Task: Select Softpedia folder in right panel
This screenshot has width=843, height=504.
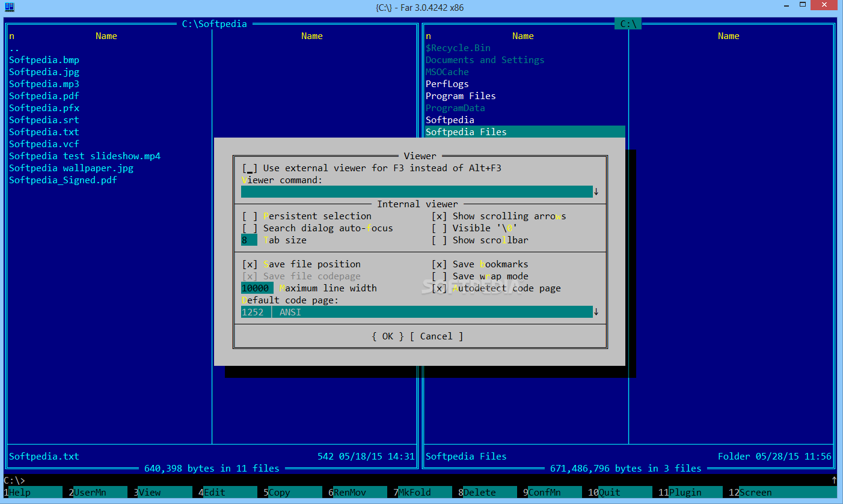Action: (x=450, y=120)
